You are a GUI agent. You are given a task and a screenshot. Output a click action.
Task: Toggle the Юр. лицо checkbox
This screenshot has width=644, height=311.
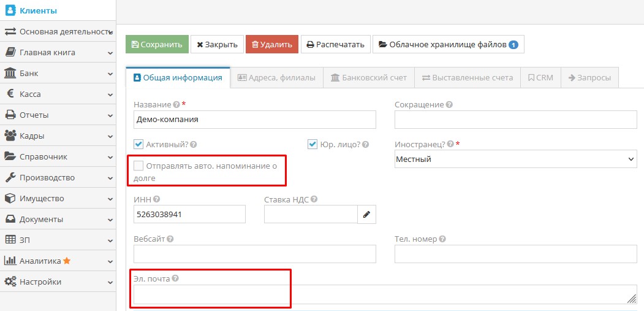313,145
